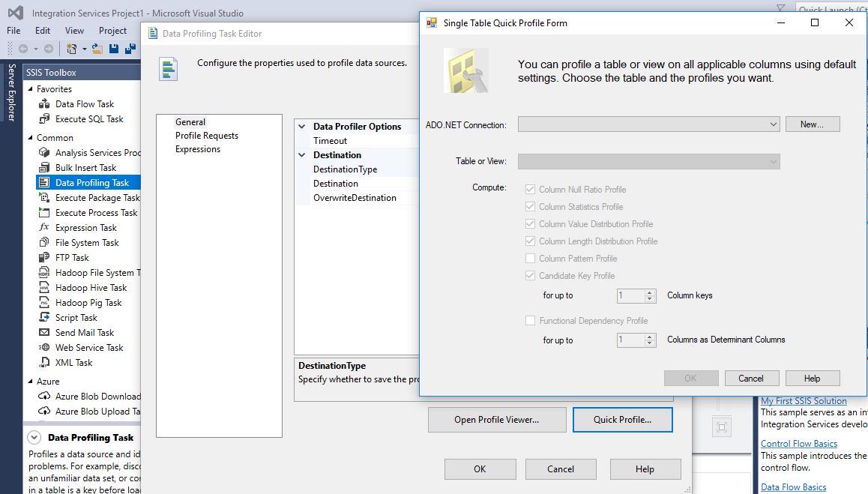
Task: Click Cancel in Quick Profile Form
Action: click(751, 379)
